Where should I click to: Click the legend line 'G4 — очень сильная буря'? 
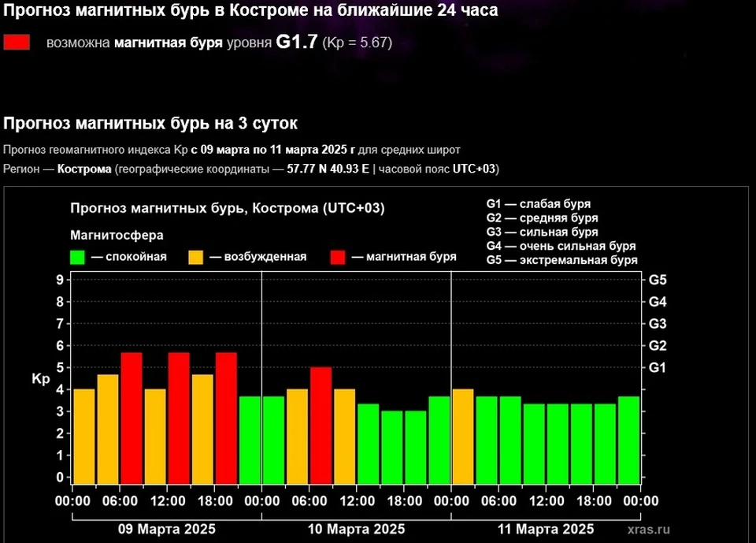[561, 246]
